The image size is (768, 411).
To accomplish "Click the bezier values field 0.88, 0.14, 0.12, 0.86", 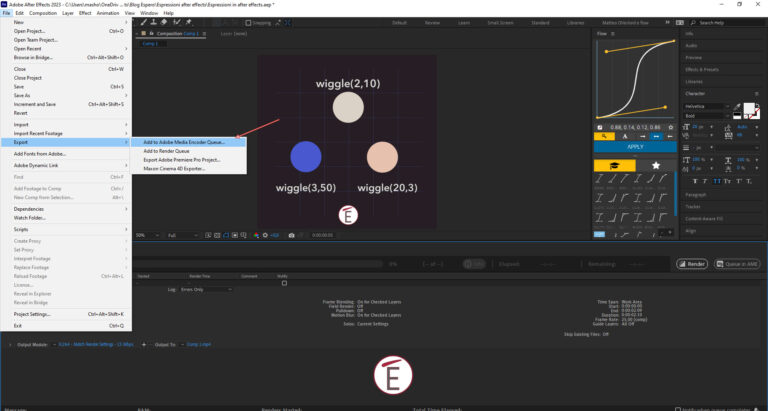I will (635, 127).
